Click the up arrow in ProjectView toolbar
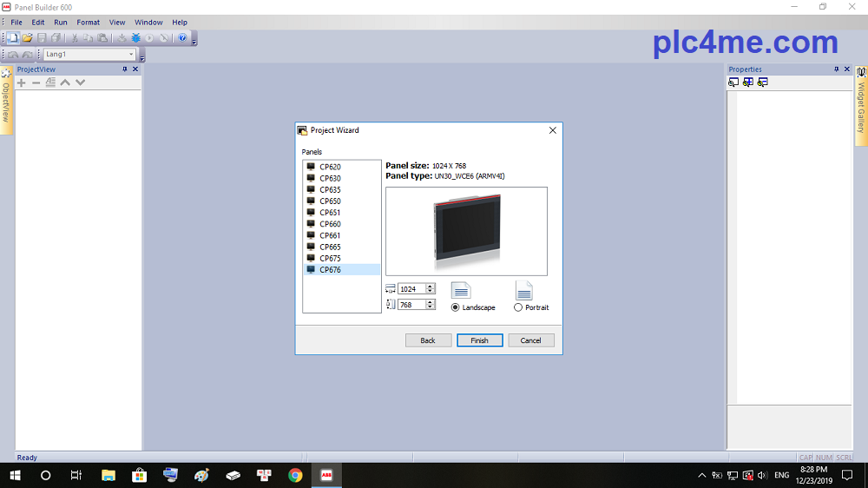 click(65, 82)
